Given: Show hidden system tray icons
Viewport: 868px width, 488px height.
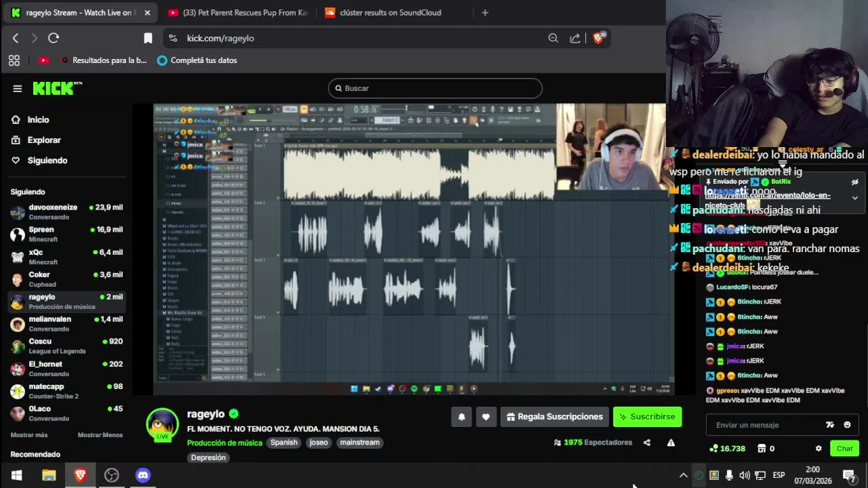Looking at the screenshot, I should point(684,475).
